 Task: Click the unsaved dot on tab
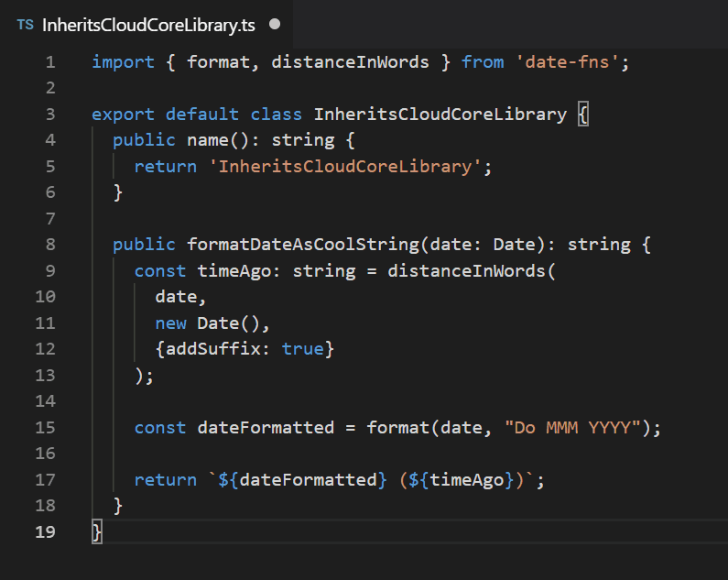[x=275, y=24]
